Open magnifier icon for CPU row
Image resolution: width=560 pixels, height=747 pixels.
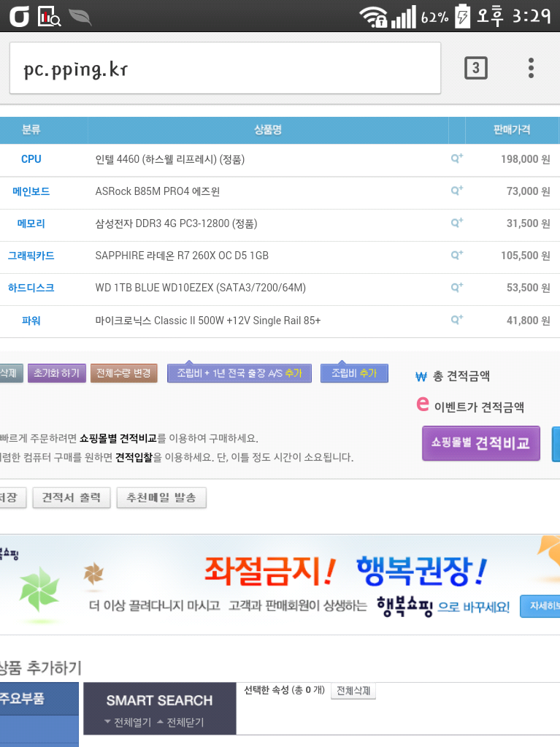[x=456, y=158]
